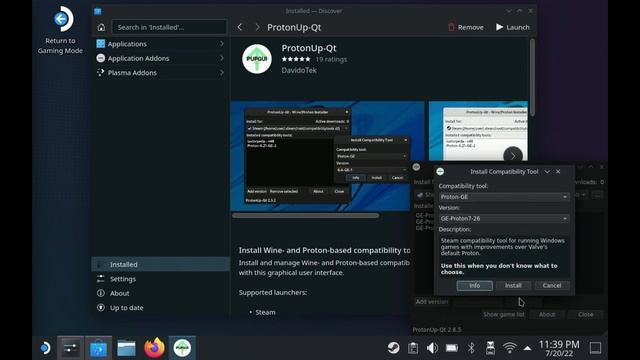
Task: Open the Applications category
Action: pyautogui.click(x=160, y=44)
